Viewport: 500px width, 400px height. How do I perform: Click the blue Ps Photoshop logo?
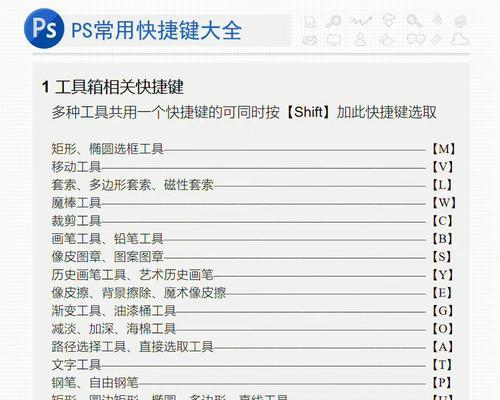(x=44, y=29)
